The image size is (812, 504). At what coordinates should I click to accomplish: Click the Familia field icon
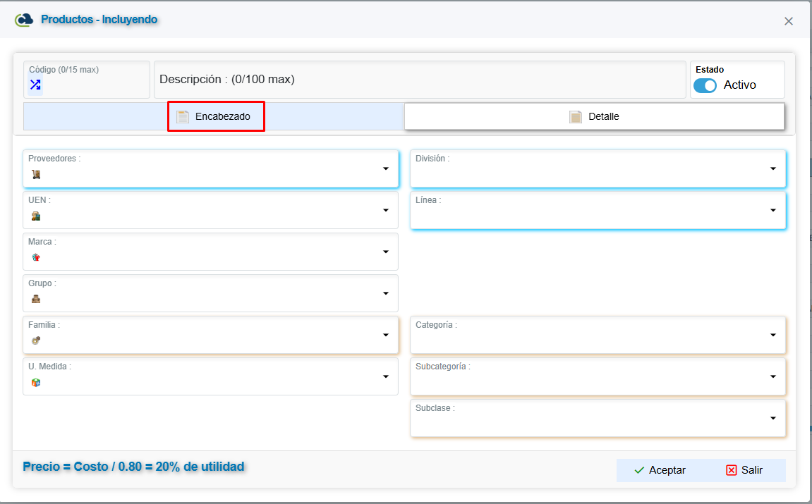point(36,340)
